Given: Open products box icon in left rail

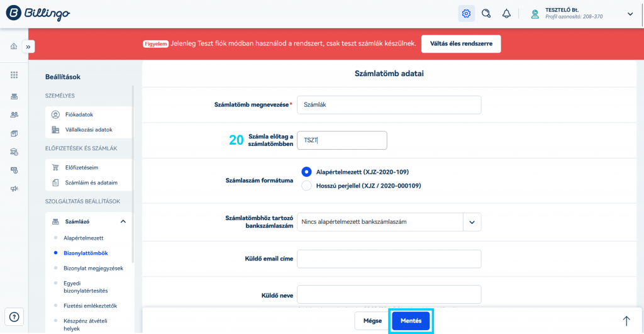Looking at the screenshot, I should pyautogui.click(x=14, y=133).
